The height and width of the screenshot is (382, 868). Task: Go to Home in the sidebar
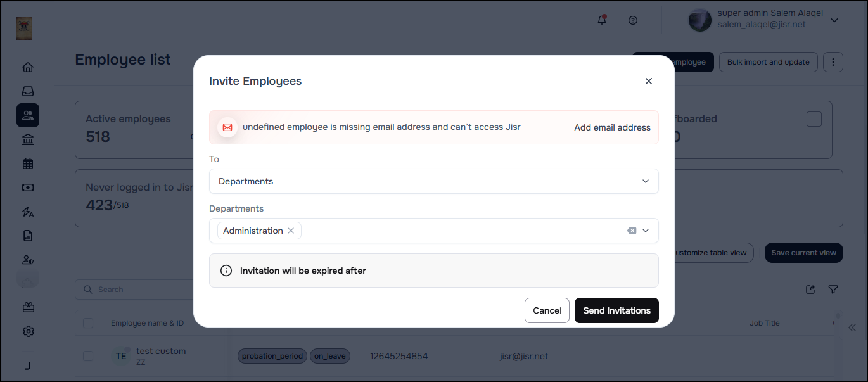[x=28, y=67]
